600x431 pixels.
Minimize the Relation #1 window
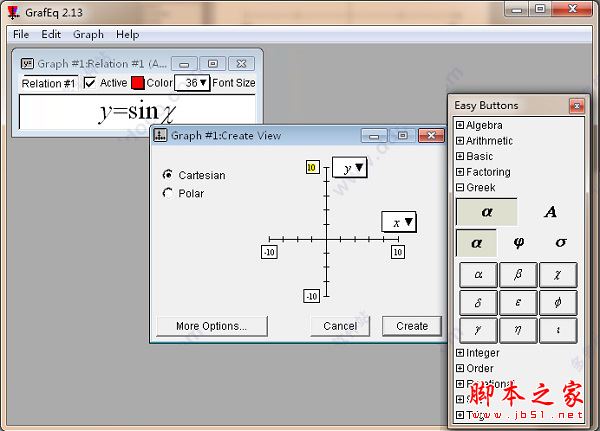point(184,64)
